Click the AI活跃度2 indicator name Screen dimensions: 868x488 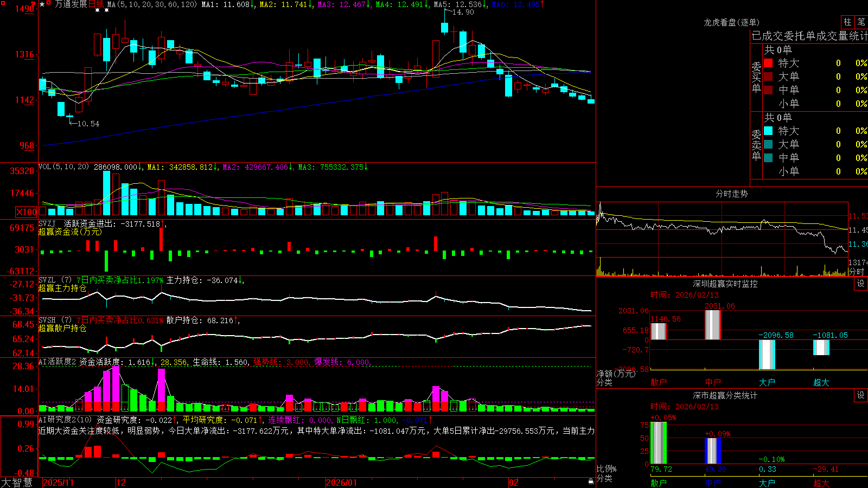pos(58,362)
